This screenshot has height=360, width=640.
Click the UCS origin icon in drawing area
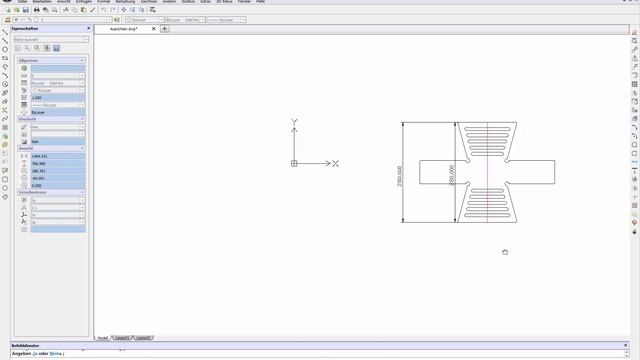click(x=294, y=164)
